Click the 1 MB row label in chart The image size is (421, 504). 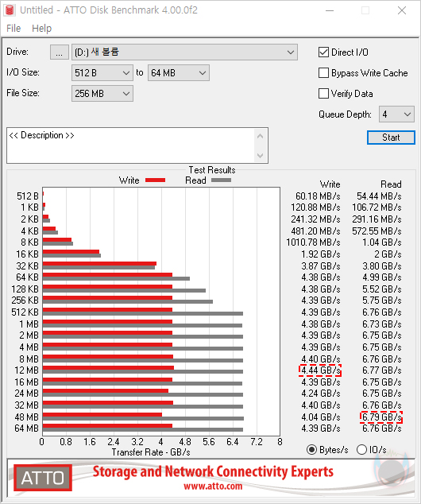pyautogui.click(x=29, y=324)
